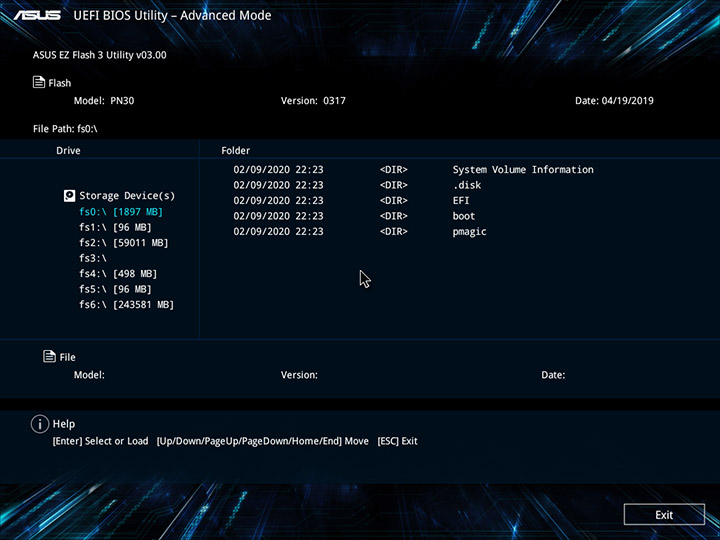Select drive fs1:\ [96 MB]
This screenshot has height=540, width=720.
coord(115,227)
